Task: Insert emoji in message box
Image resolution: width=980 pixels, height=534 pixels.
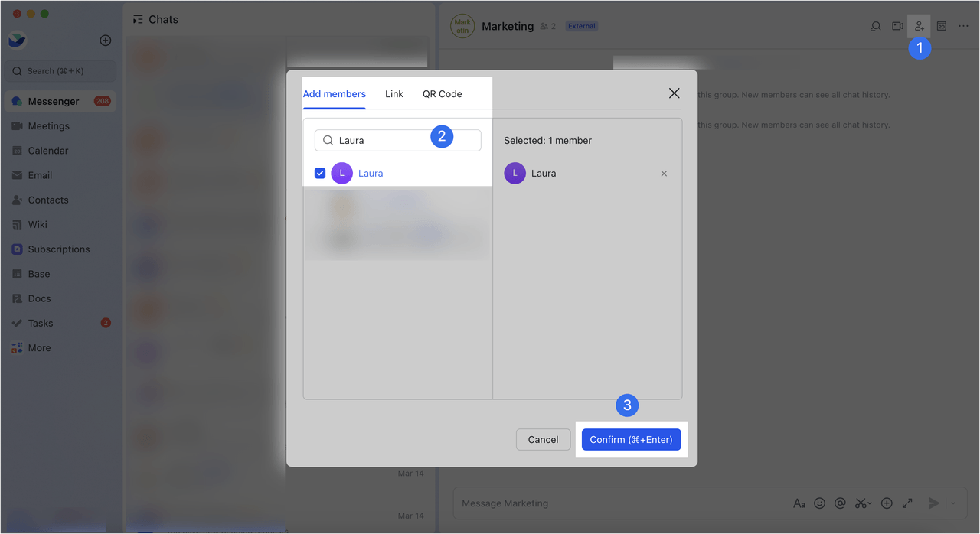Action: pyautogui.click(x=819, y=503)
